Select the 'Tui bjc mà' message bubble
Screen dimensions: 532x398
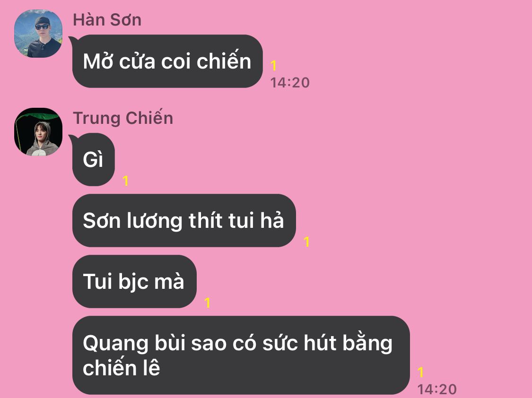134,282
